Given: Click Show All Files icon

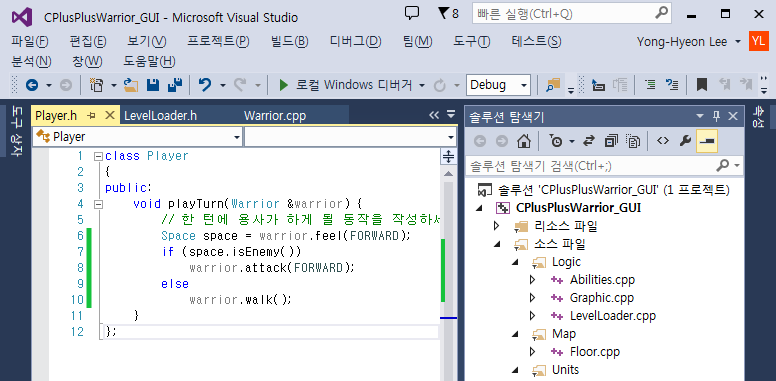Looking at the screenshot, I should click(x=633, y=142).
